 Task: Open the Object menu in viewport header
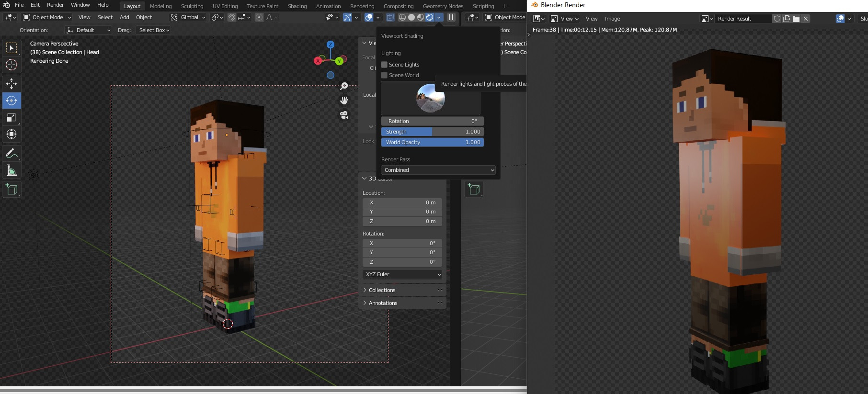click(x=144, y=17)
